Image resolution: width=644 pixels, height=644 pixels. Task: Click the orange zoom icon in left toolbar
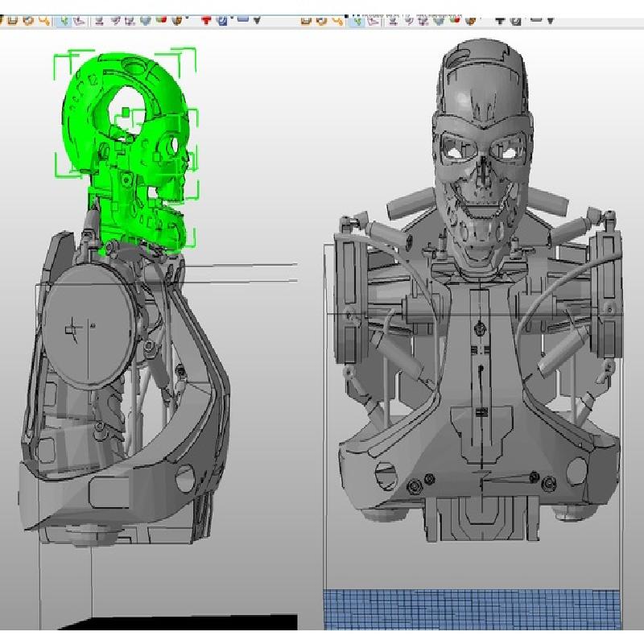44,21
